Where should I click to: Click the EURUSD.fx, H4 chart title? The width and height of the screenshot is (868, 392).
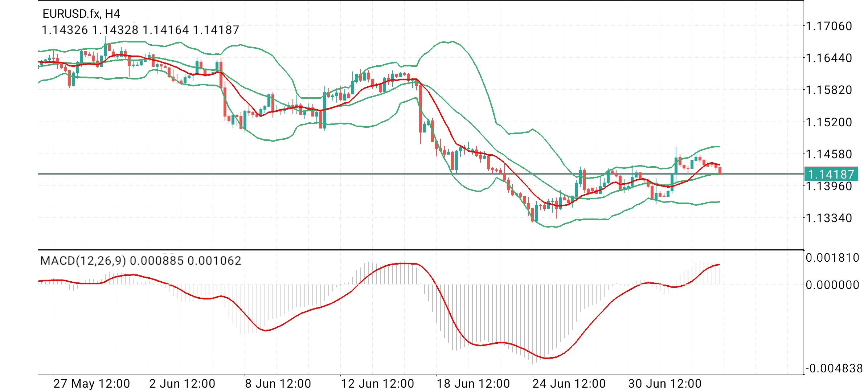81,14
